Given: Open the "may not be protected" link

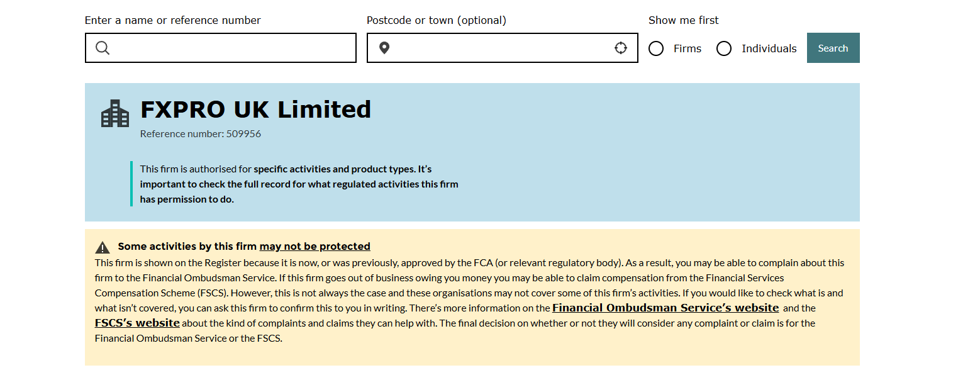Looking at the screenshot, I should tap(315, 247).
